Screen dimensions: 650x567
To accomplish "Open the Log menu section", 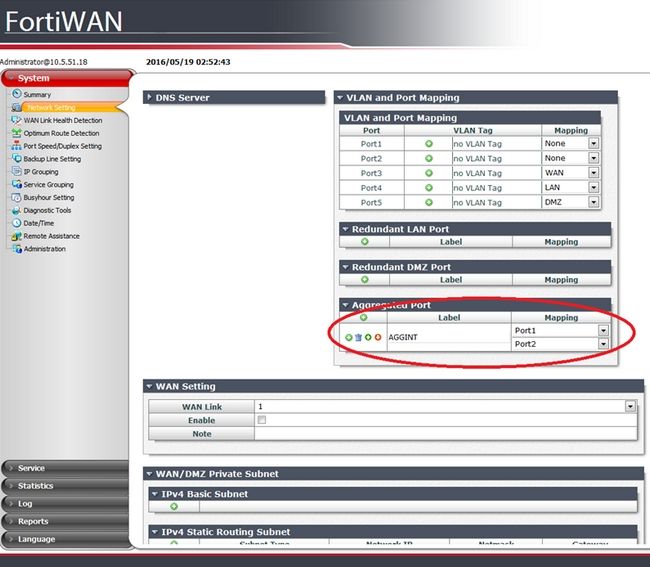I will pos(65,504).
